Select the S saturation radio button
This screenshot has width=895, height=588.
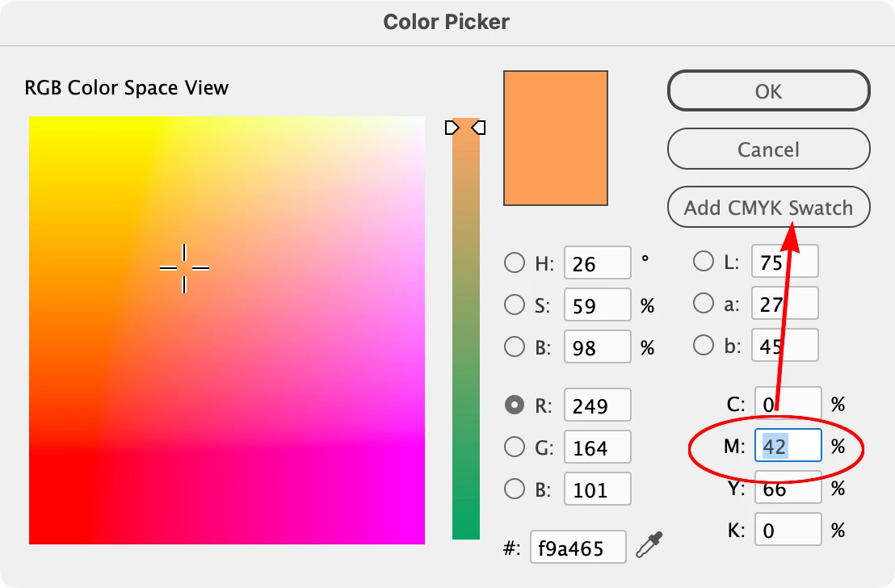[514, 304]
